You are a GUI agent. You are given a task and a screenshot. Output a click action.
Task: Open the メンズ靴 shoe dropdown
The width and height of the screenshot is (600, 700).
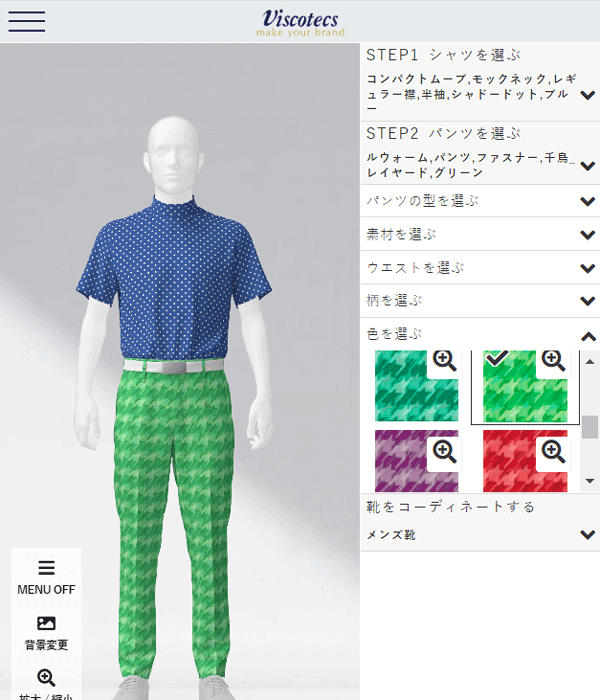pyautogui.click(x=480, y=534)
